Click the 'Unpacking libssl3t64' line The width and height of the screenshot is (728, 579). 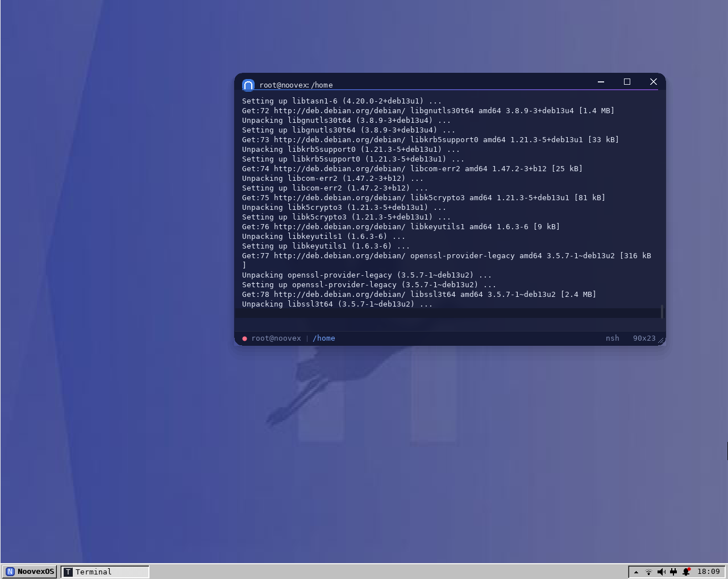click(337, 304)
